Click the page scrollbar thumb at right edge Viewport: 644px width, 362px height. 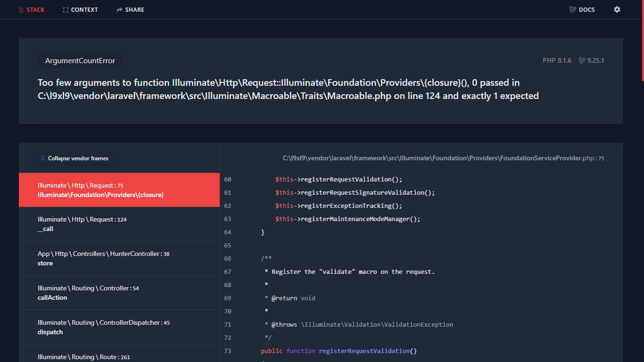[x=643, y=41]
